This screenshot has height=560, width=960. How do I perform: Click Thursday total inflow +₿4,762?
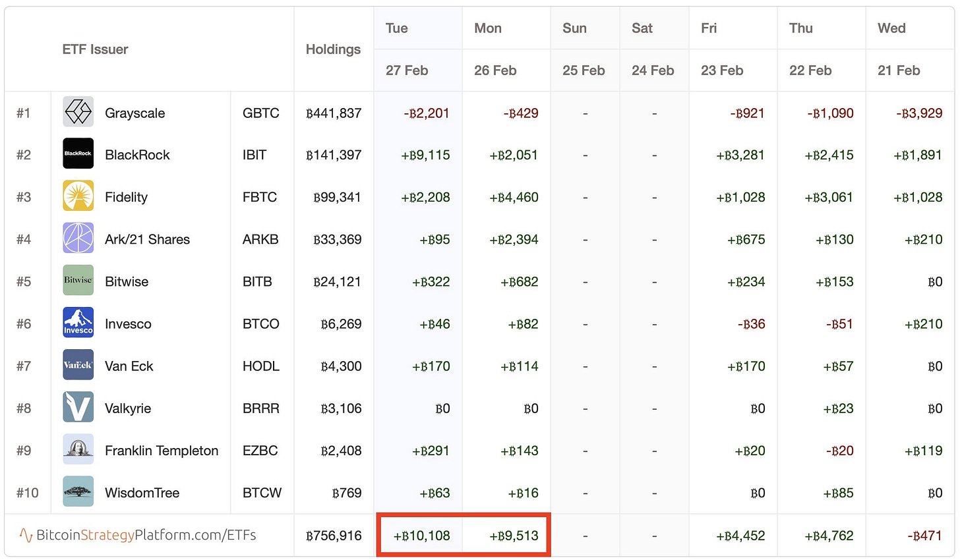829,536
